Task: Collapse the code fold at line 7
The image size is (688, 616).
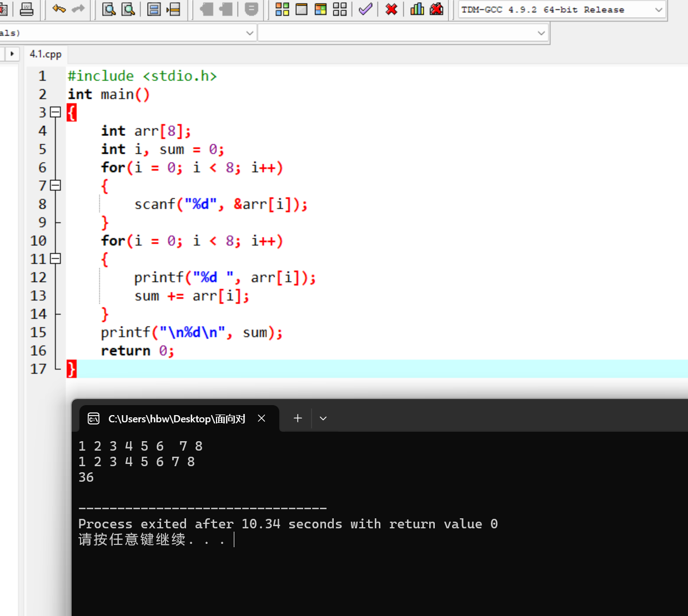Action: [55, 185]
